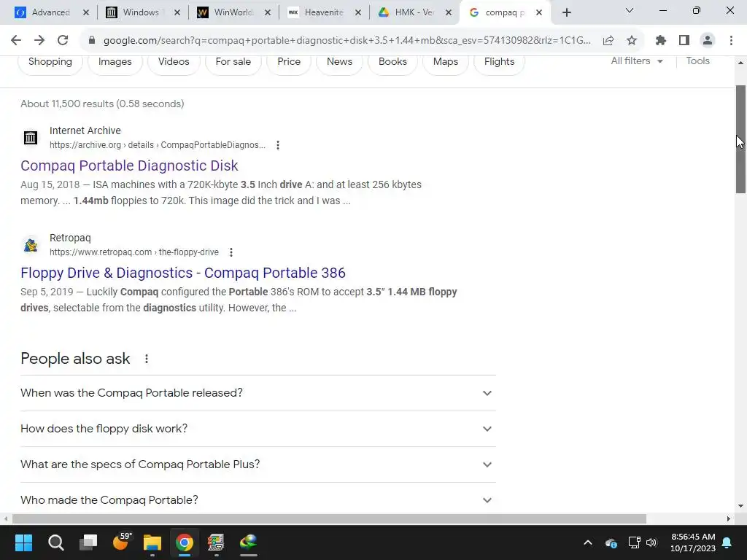Screen dimensions: 747x560
Task: Show hidden system tray icons
Action: (x=588, y=542)
